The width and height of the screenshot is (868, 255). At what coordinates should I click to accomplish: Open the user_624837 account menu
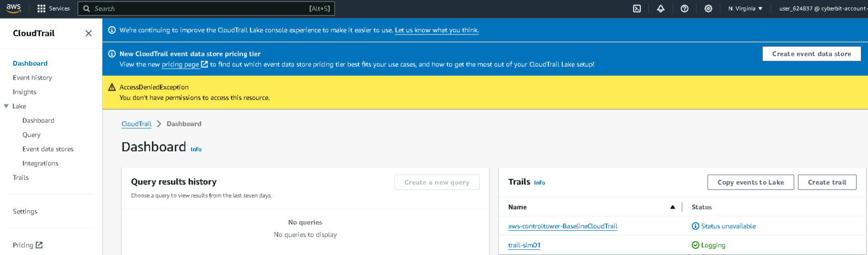(823, 9)
